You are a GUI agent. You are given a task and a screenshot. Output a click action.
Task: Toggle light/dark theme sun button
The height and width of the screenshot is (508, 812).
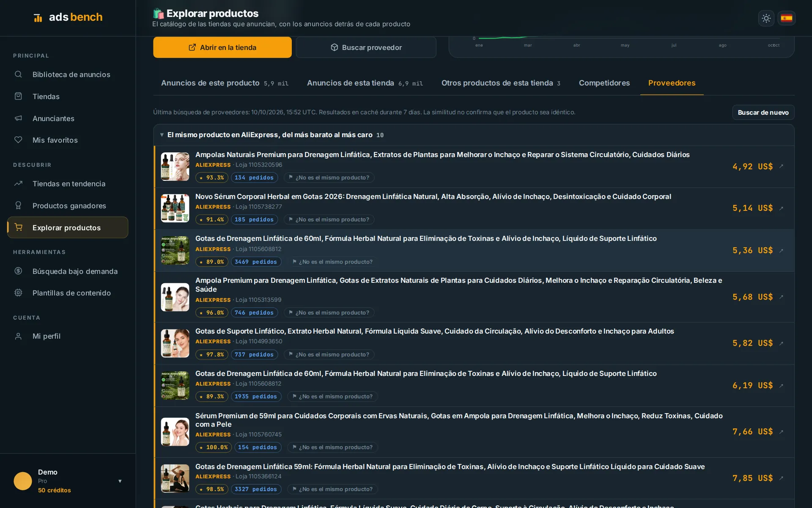pyautogui.click(x=766, y=18)
